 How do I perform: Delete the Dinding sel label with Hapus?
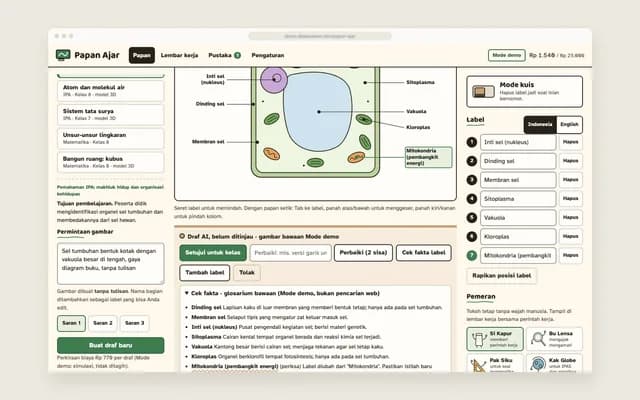coord(570,161)
